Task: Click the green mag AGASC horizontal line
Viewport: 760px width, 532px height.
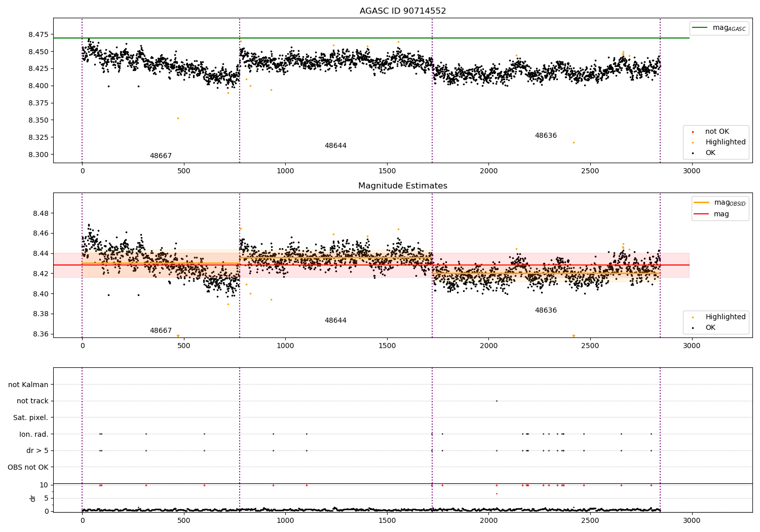Action: pyautogui.click(x=371, y=38)
